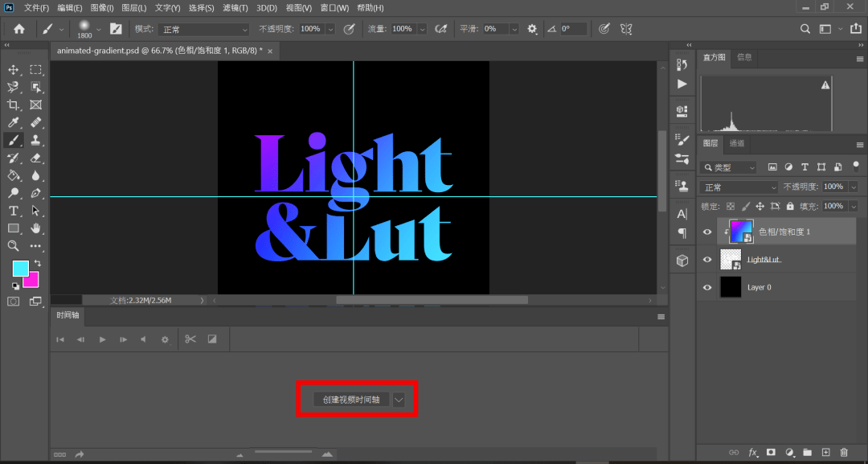This screenshot has width=868, height=464.
Task: Toggle the layer filtering switch
Action: coord(856,166)
